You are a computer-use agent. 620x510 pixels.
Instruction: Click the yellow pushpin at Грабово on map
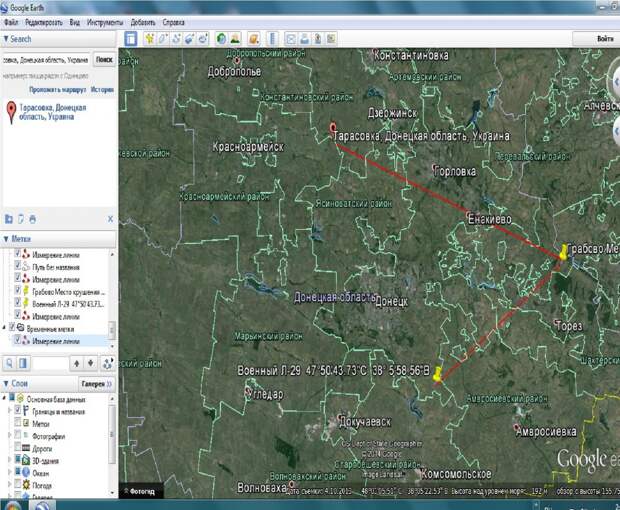click(563, 253)
